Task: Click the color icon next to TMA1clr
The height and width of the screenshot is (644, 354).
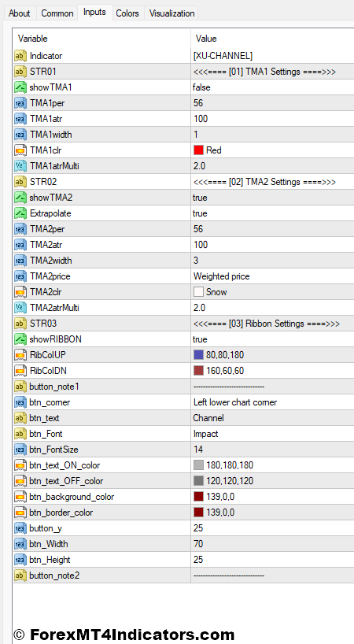Action: [20, 150]
